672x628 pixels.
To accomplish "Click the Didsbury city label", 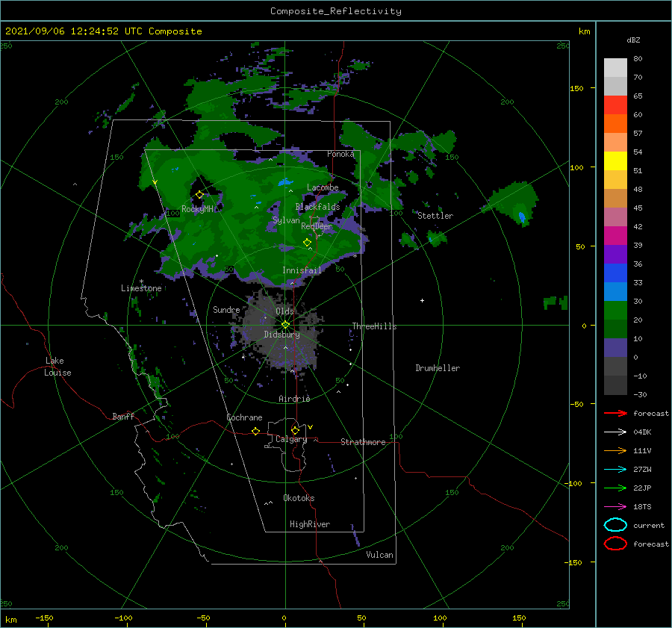I will point(281,335).
